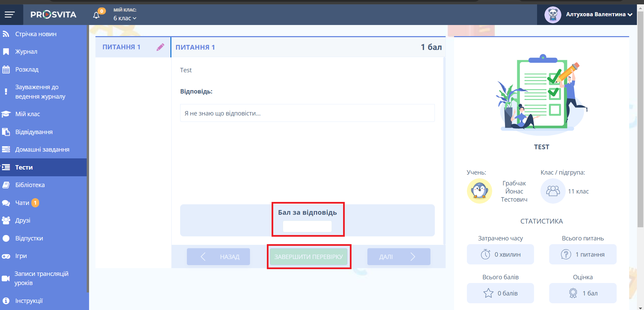Click the Бібліотека book icon
The image size is (644, 310).
(6, 185)
